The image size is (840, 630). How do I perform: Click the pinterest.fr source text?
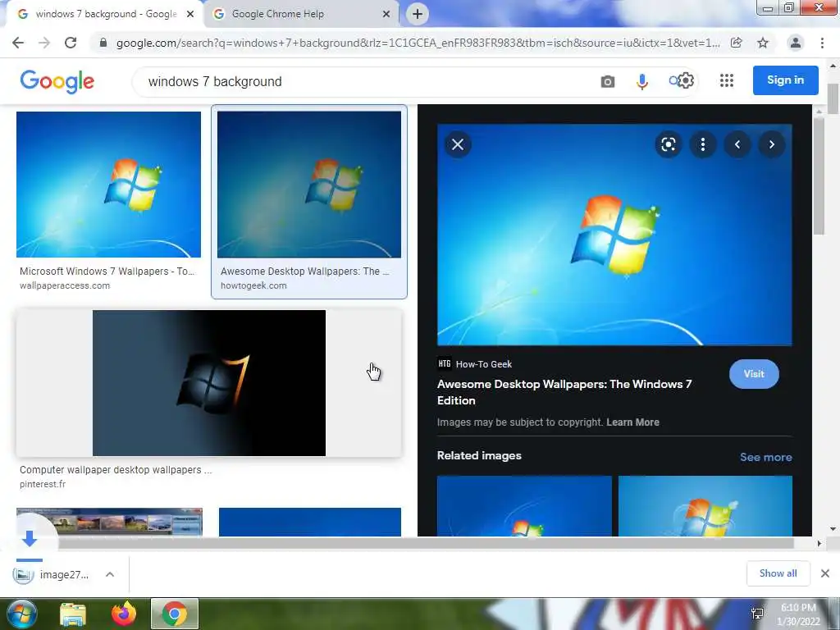[x=43, y=484]
